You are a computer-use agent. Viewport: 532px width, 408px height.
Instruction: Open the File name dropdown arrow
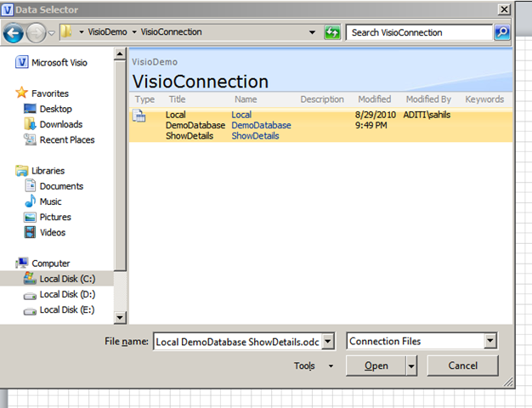click(x=328, y=342)
